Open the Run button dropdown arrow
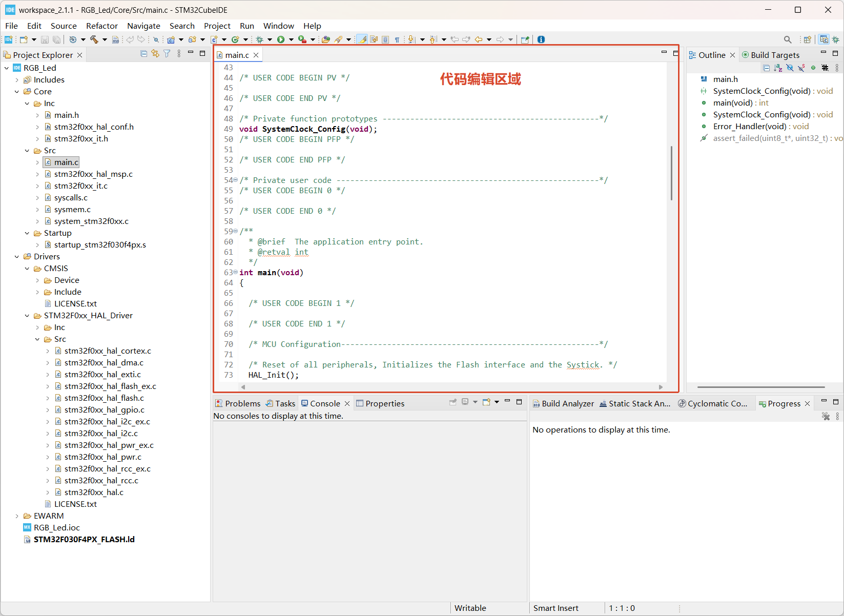This screenshot has height=616, width=844. [x=291, y=39]
